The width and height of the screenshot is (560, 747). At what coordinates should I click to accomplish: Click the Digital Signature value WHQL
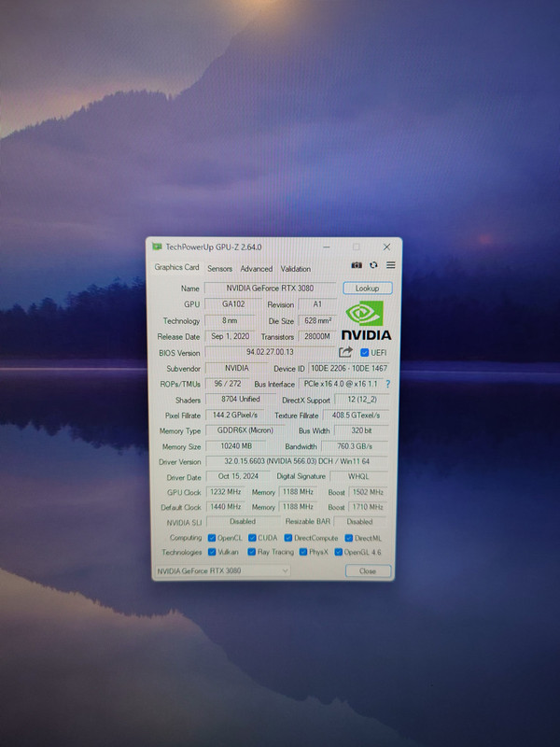tap(358, 476)
